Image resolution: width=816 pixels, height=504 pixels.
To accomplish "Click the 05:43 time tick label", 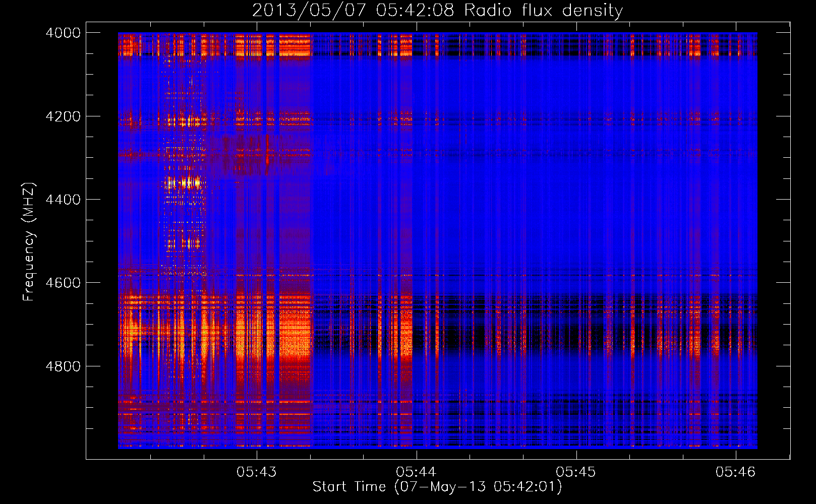I will point(257,472).
